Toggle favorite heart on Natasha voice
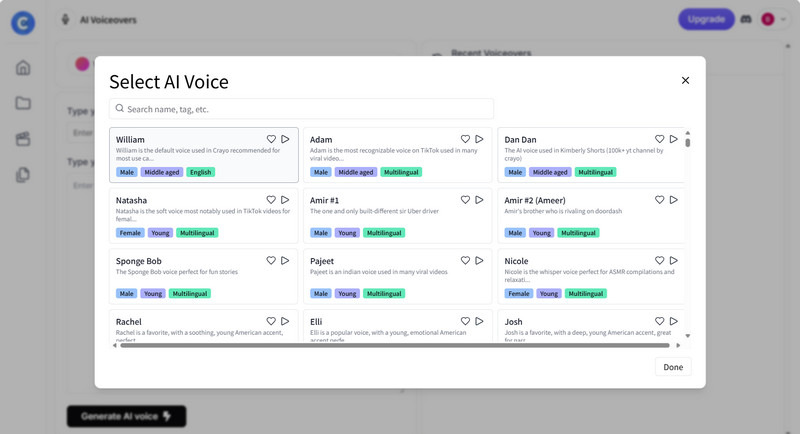The width and height of the screenshot is (800, 434). tap(271, 200)
